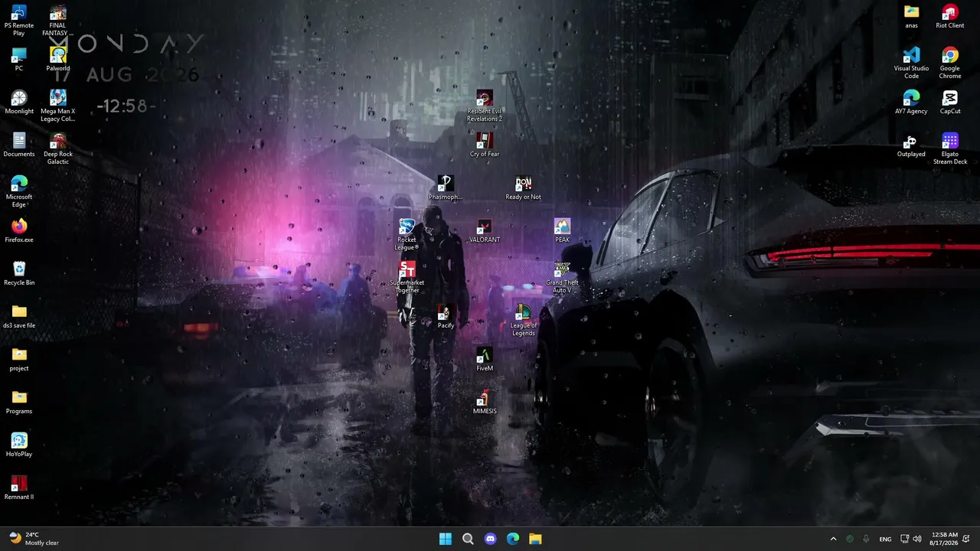Select the Google Chrome desktop shortcut
980x551 pixels.
[950, 64]
